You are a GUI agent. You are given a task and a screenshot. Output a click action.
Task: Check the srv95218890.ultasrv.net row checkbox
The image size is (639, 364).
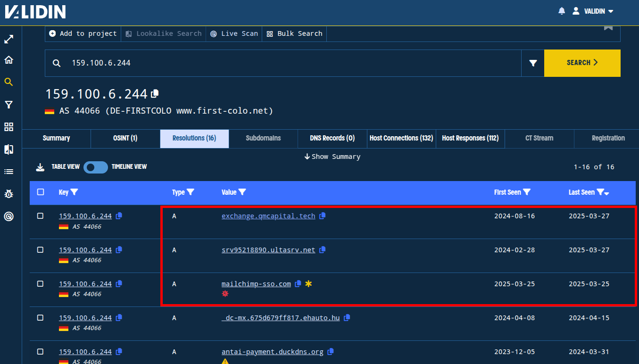coord(41,250)
